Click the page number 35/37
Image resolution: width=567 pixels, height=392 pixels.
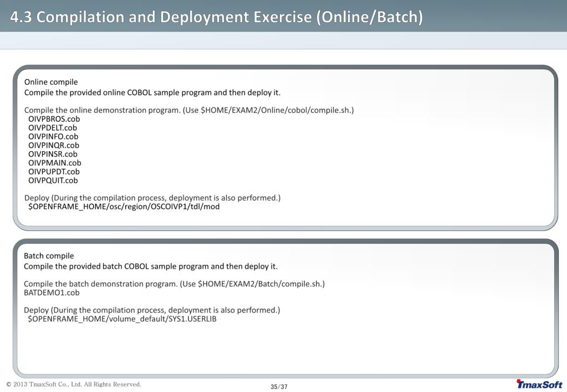(x=279, y=386)
